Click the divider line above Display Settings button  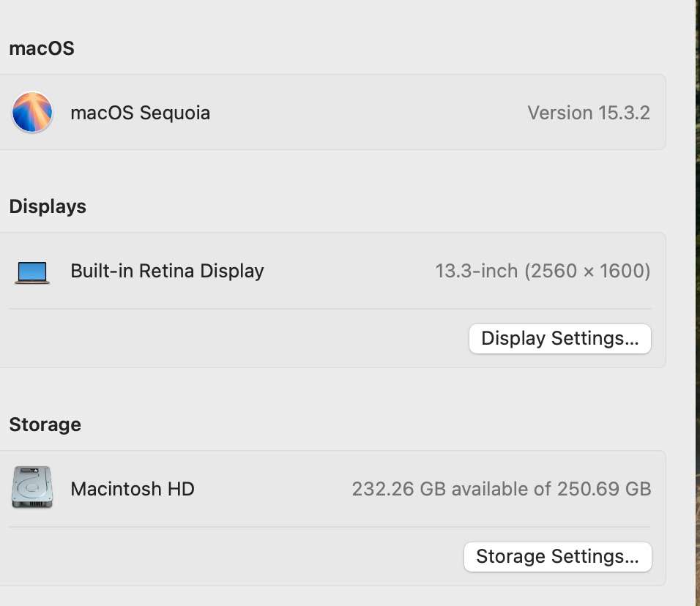point(329,309)
